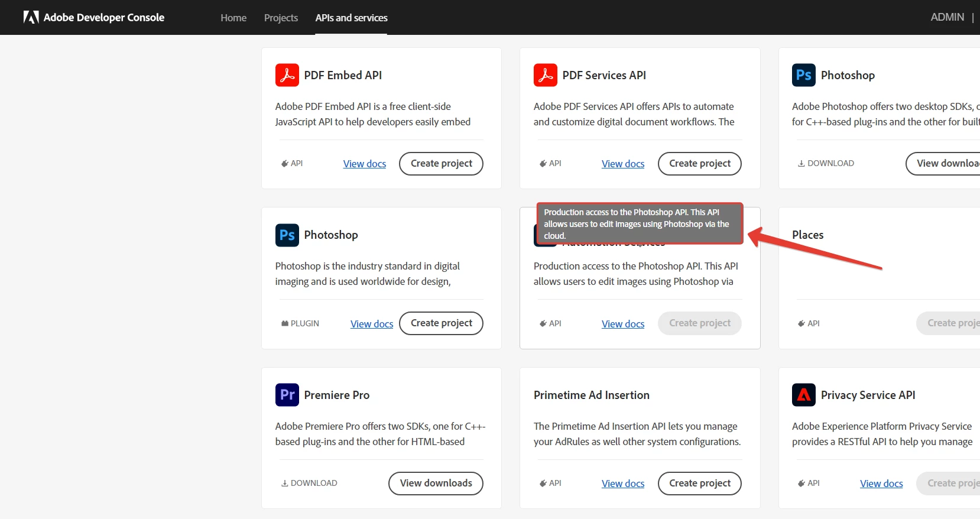This screenshot has width=980, height=519.
Task: Open View docs for Privacy Service API
Action: pos(881,484)
